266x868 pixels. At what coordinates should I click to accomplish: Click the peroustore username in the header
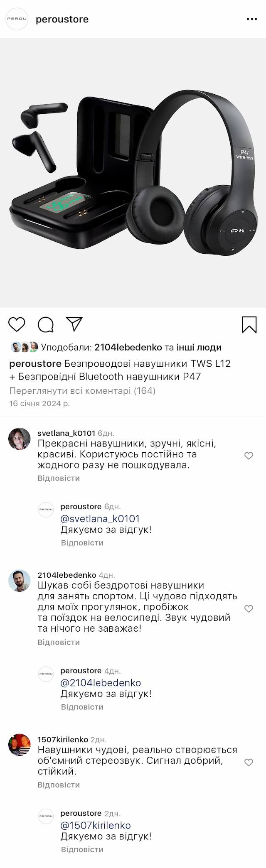(62, 19)
